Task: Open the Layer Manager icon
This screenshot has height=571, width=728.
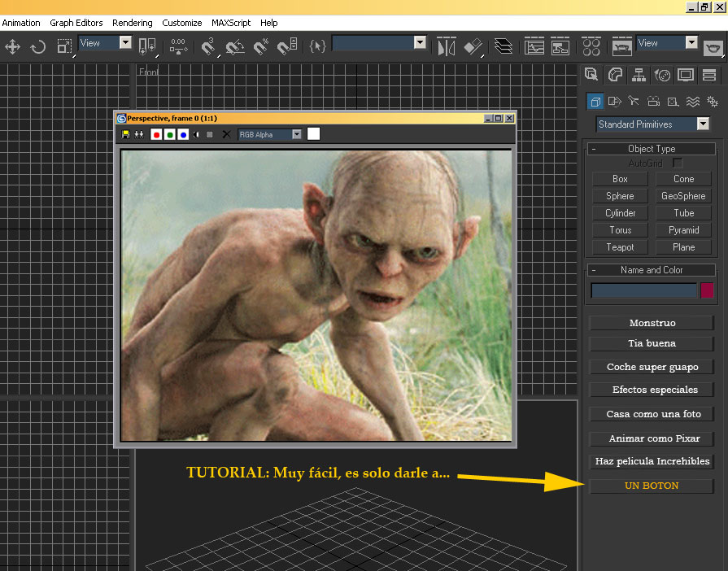Action: pyautogui.click(x=503, y=46)
